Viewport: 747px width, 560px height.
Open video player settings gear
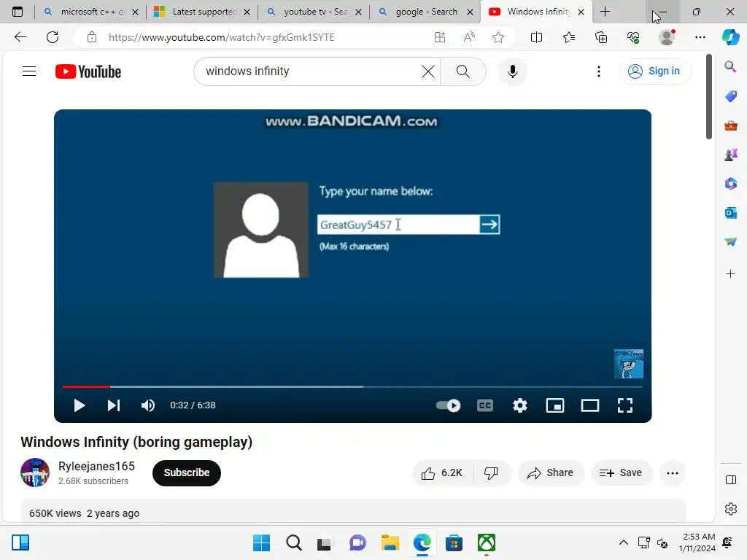[519, 405]
